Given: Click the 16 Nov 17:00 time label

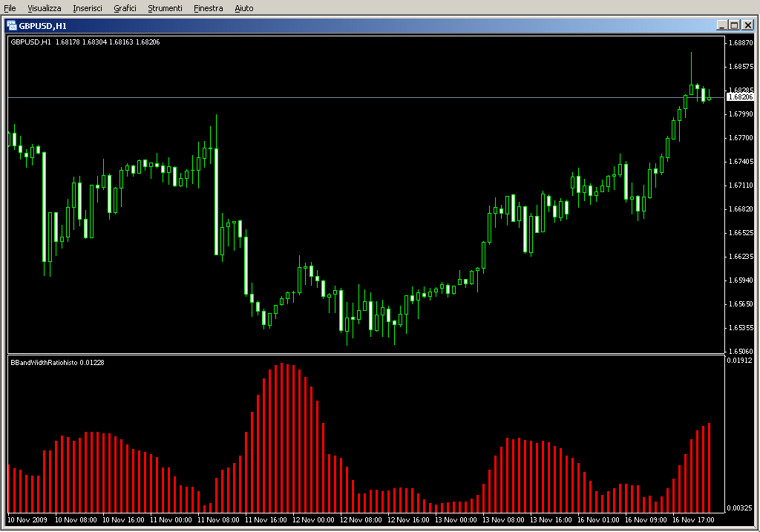Looking at the screenshot, I should tap(693, 520).
